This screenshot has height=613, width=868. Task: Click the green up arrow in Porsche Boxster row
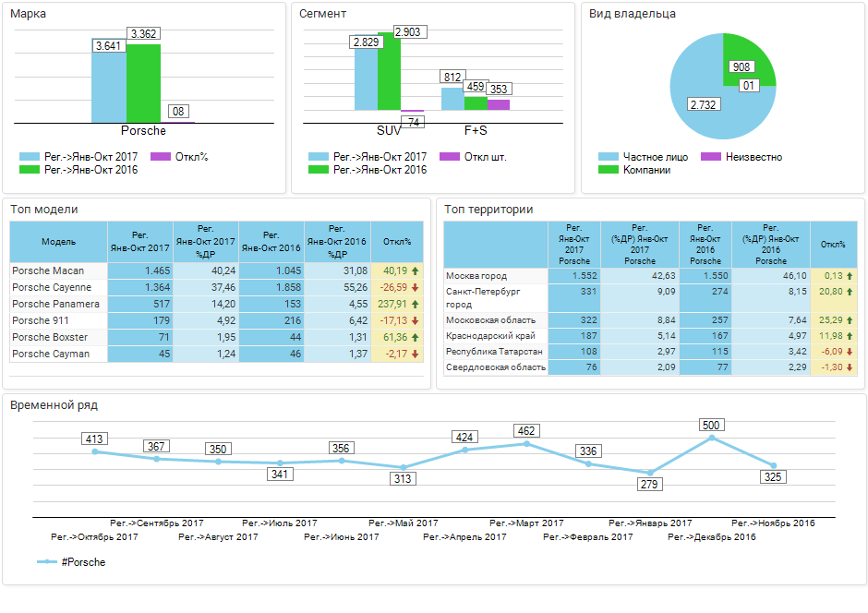[416, 338]
